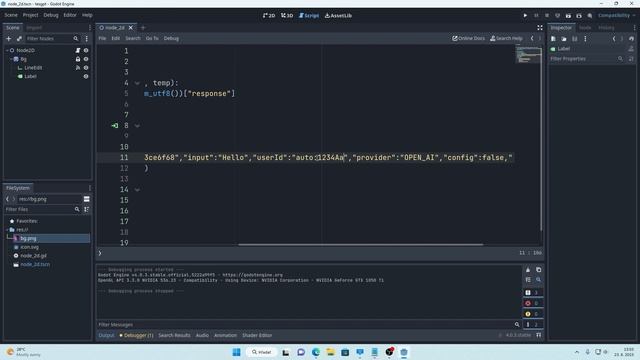
Task: Toggle lock icon on Bg node
Action: [x=78, y=59]
